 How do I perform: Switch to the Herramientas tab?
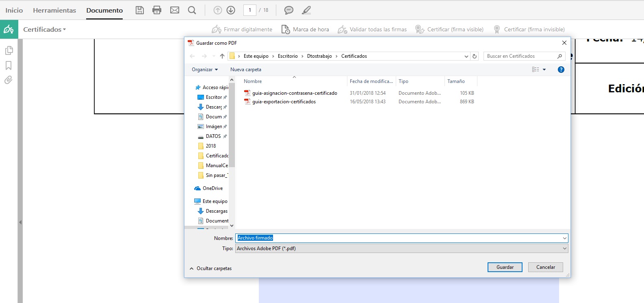(x=54, y=10)
